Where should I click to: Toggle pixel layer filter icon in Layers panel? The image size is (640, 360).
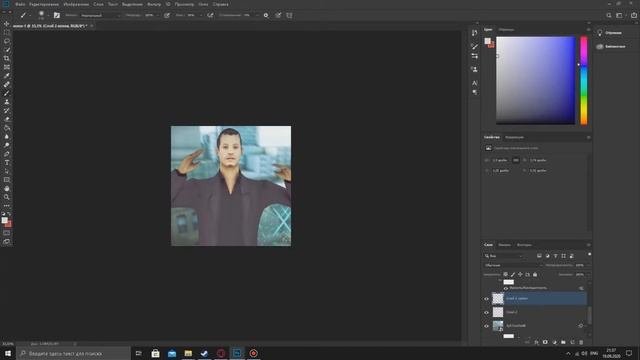539,256
